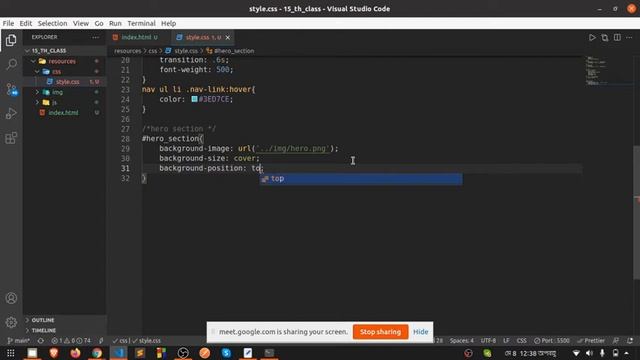The height and width of the screenshot is (360, 640).
Task: Change CSS language mode in status bar
Action: 521,340
